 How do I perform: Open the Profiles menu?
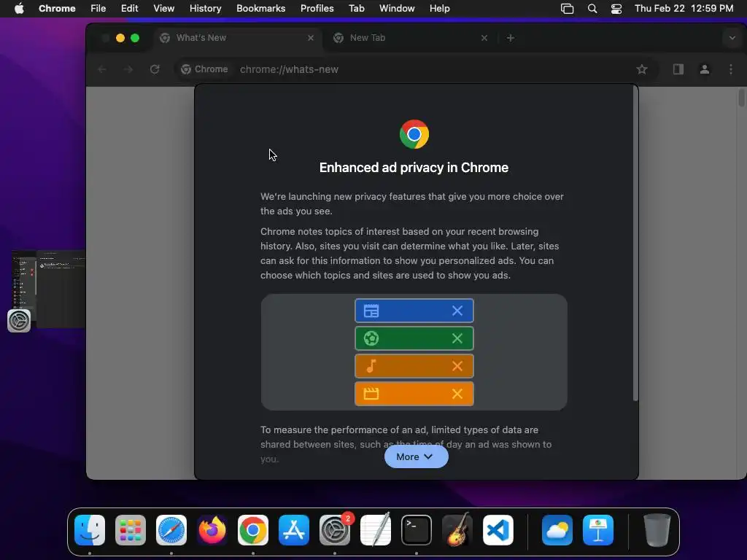point(317,9)
